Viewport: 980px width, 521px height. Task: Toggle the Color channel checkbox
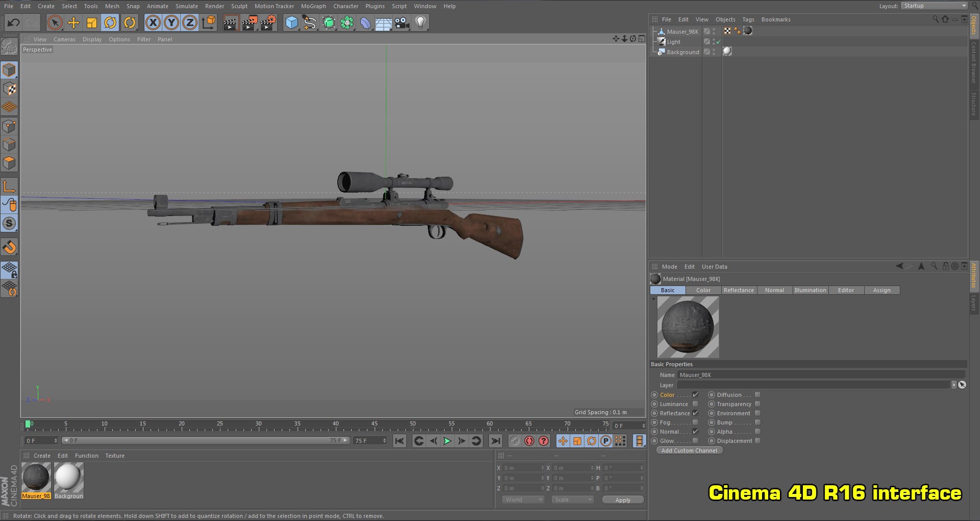[695, 395]
